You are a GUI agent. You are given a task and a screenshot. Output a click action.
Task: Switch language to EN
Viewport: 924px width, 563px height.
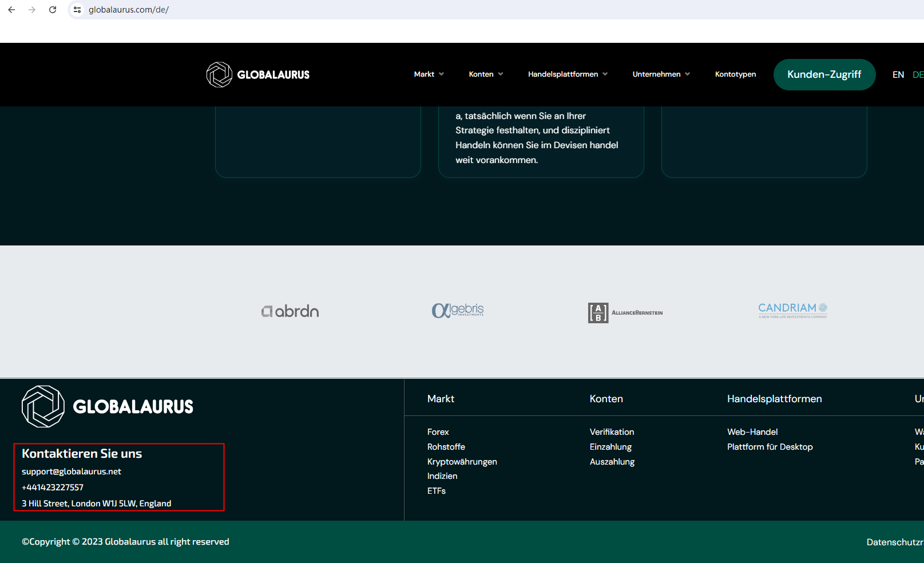point(898,75)
